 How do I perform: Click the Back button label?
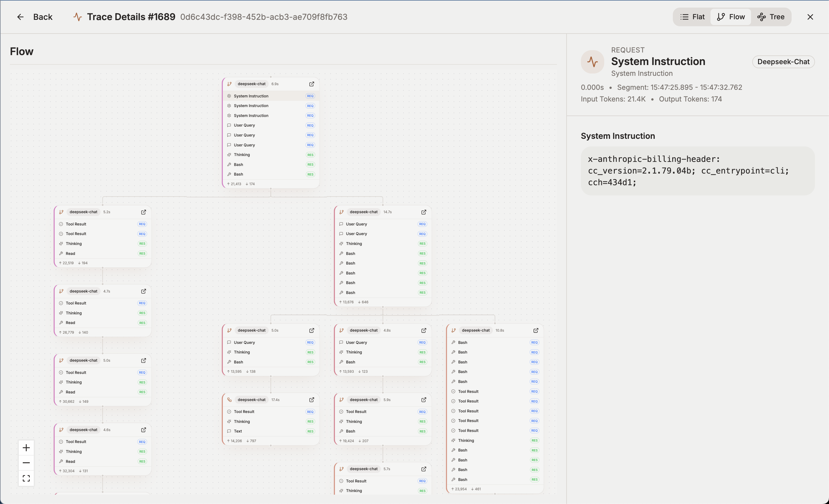click(x=43, y=17)
